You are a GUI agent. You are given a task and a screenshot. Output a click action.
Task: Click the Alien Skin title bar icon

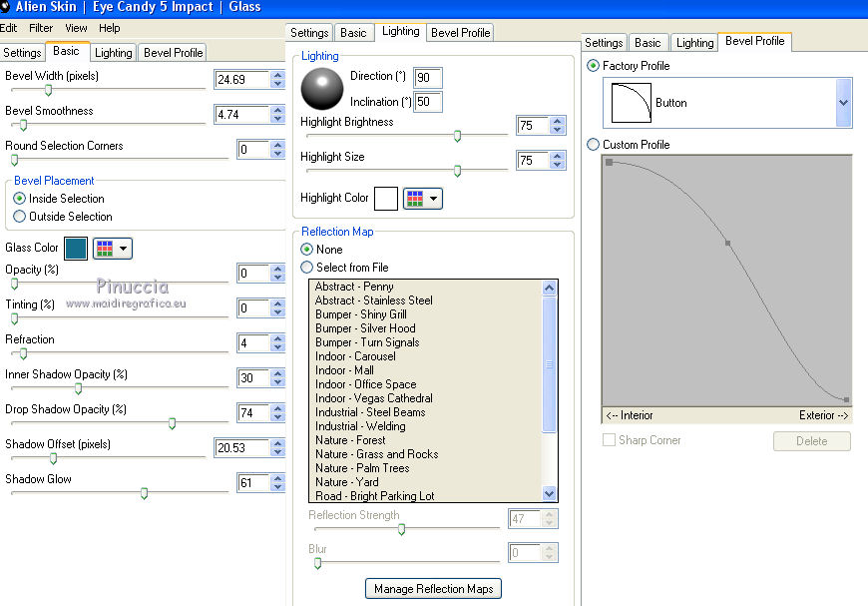click(x=6, y=7)
